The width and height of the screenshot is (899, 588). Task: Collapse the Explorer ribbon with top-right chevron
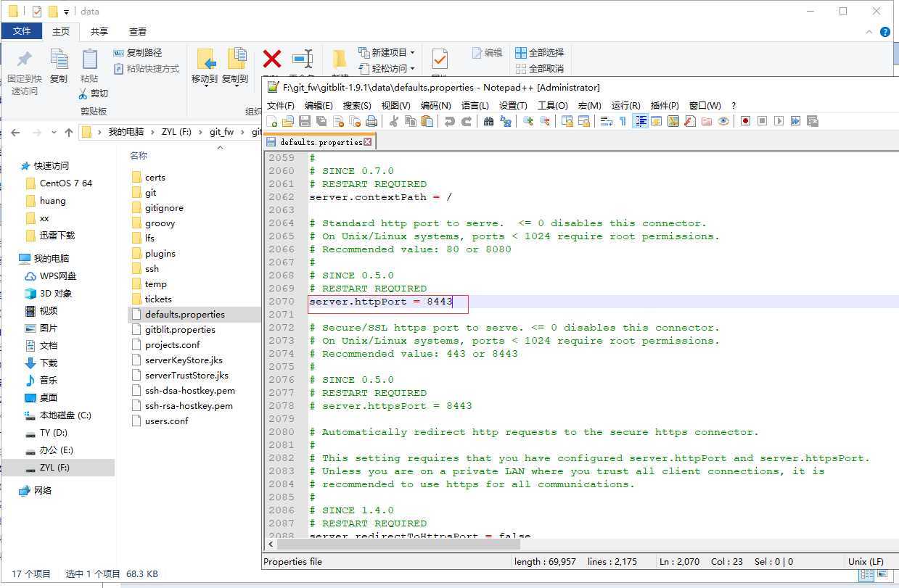coord(869,32)
